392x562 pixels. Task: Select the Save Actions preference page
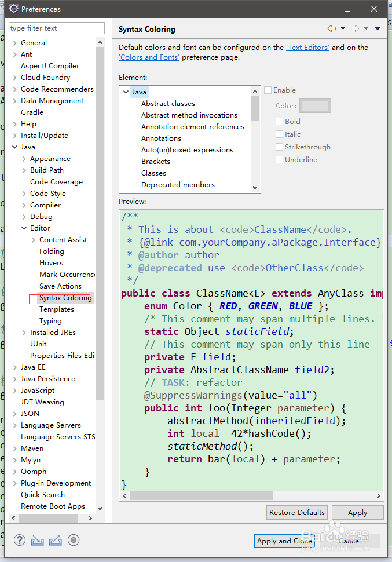point(60,286)
